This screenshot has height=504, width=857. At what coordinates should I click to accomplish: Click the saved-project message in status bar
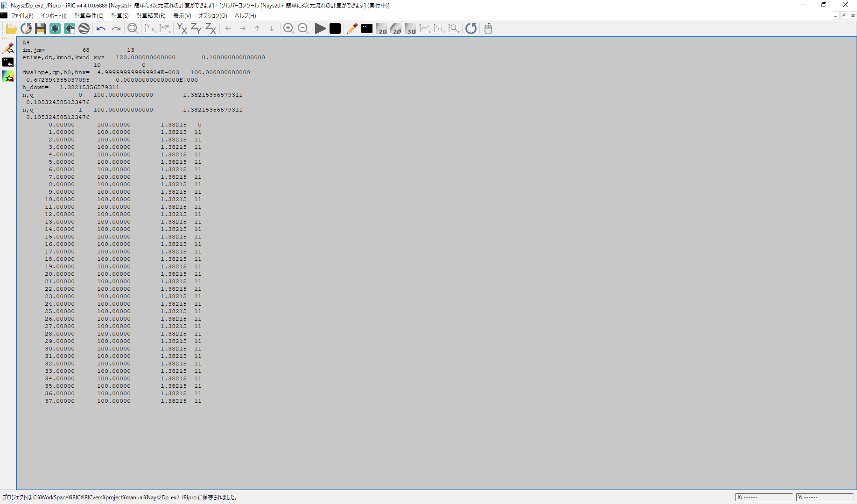(x=121, y=497)
